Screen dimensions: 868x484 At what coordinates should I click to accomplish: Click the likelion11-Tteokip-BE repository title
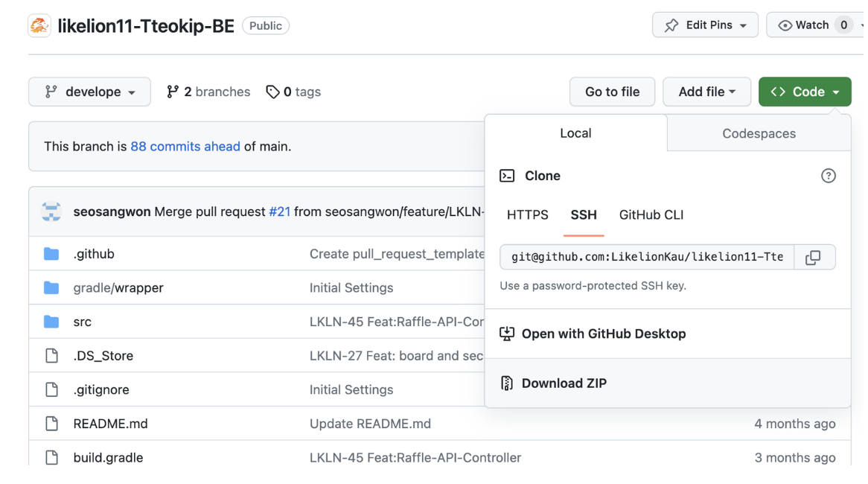pos(146,25)
